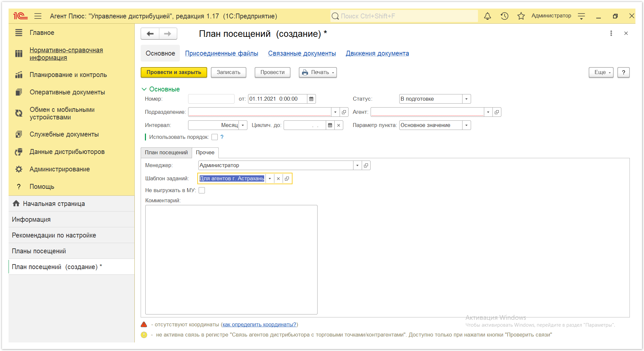644x351 pixels.
Task: Click the Главное section icon
Action: tap(19, 33)
